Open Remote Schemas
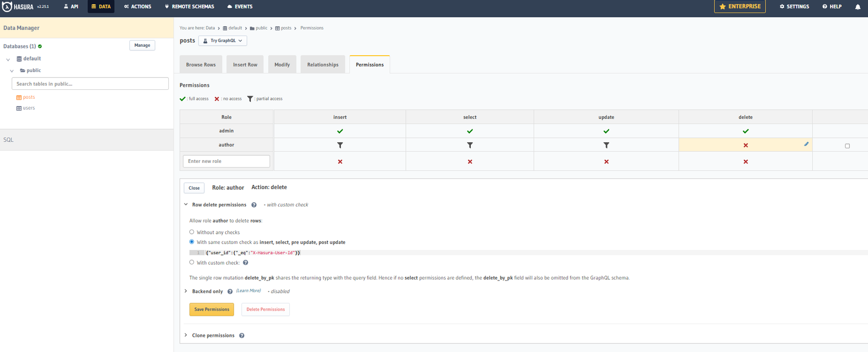 pos(189,7)
